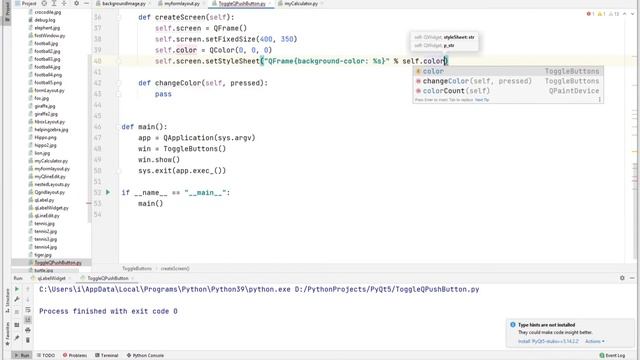Open tiger.jpg in project tree

tap(40, 255)
